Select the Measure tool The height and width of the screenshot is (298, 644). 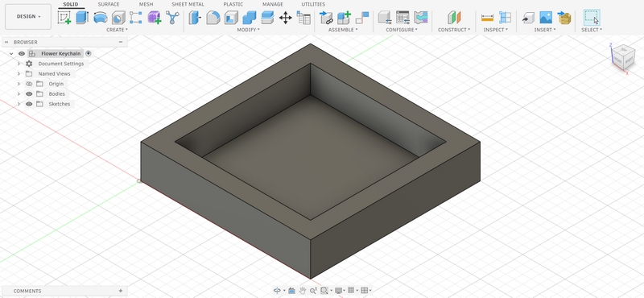[x=487, y=18]
